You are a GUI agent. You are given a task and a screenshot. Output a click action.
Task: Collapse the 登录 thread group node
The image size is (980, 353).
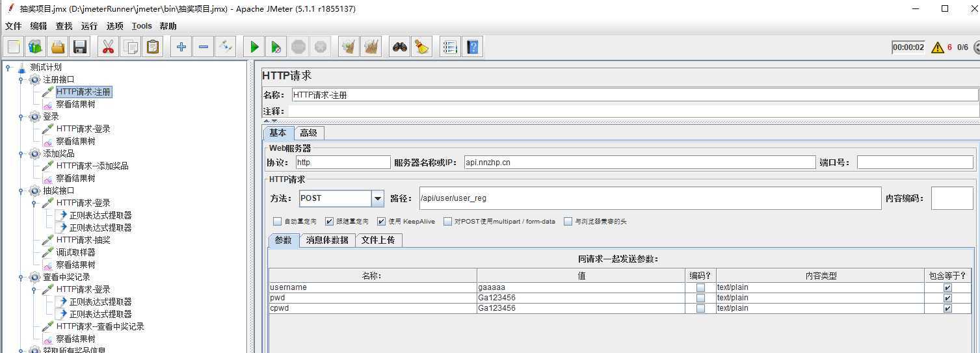(x=21, y=116)
